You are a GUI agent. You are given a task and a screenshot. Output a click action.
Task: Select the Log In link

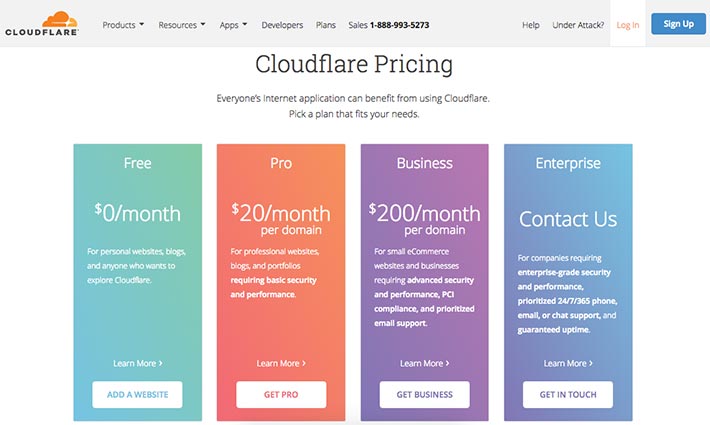click(x=628, y=25)
